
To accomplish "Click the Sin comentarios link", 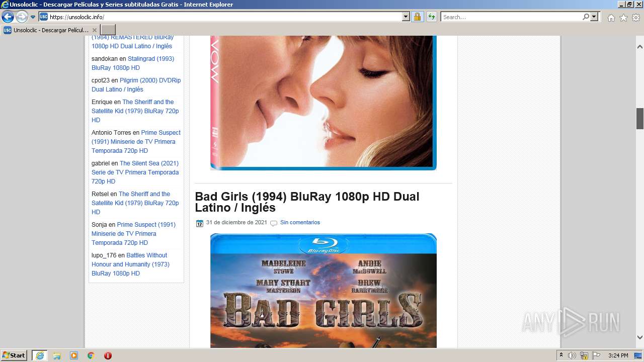I will 300,222.
